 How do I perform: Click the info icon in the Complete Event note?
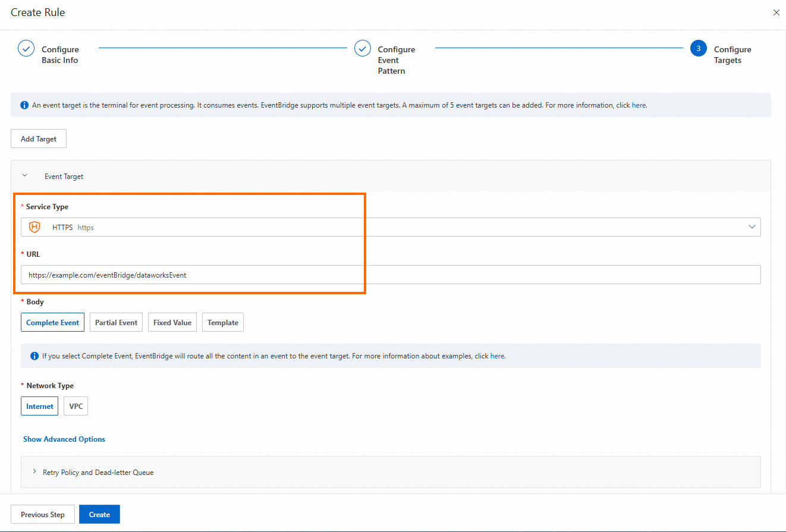(x=34, y=356)
